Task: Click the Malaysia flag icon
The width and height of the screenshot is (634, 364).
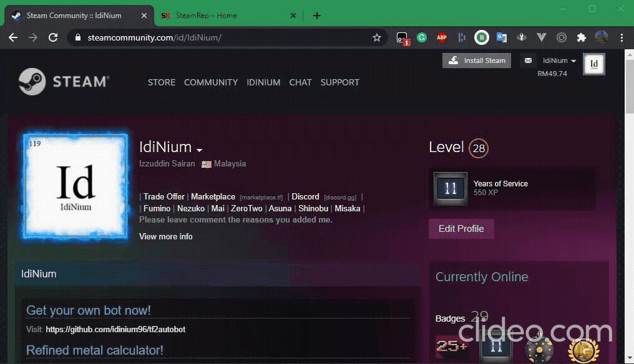Action: [x=207, y=164]
